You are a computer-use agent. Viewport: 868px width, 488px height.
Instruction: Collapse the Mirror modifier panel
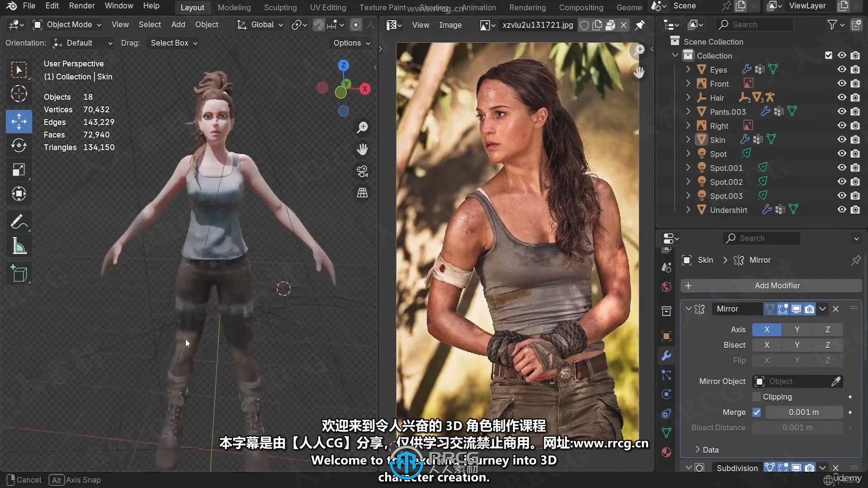click(689, 309)
